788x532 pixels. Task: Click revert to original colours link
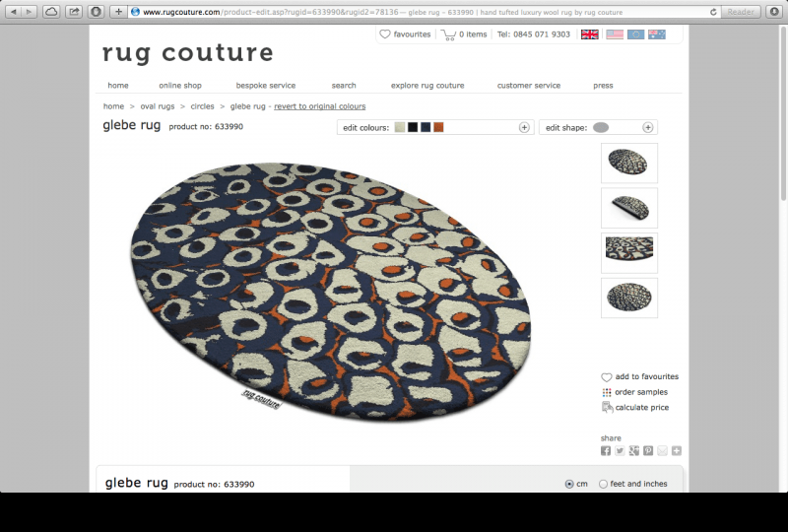[319, 106]
